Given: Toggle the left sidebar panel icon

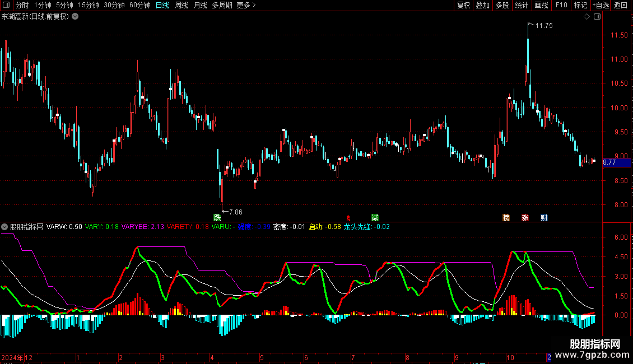Looking at the screenshot, I should pyautogui.click(x=6, y=5).
